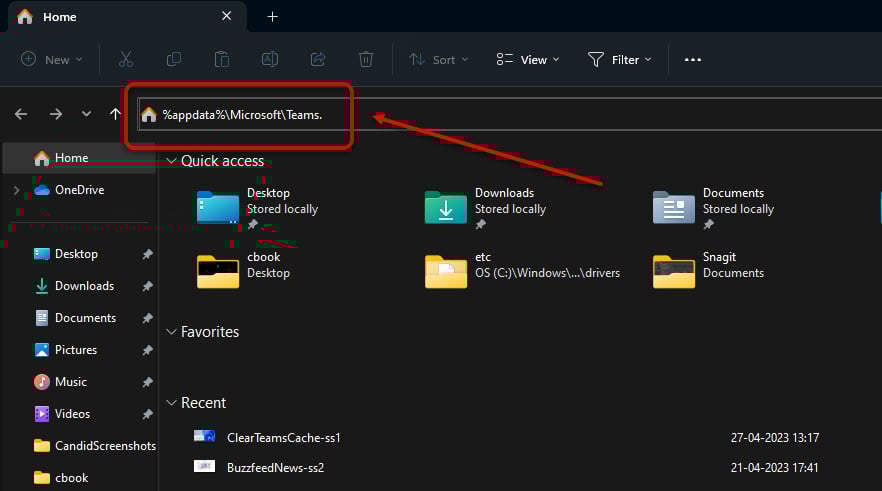Open Desktop in the sidebar
Viewport: 882px width, 491px height.
pyautogui.click(x=76, y=254)
